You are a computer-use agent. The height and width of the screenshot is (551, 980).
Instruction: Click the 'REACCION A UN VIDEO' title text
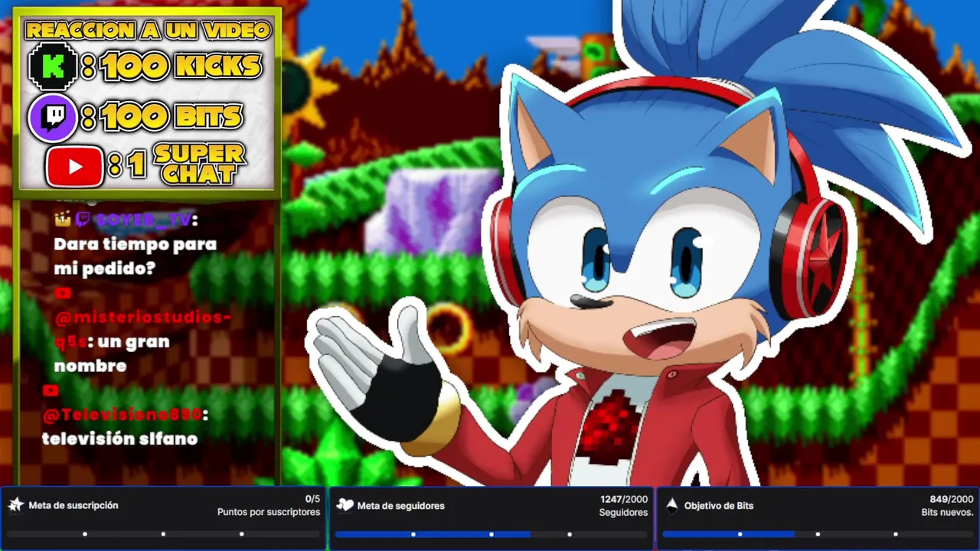coord(148,30)
